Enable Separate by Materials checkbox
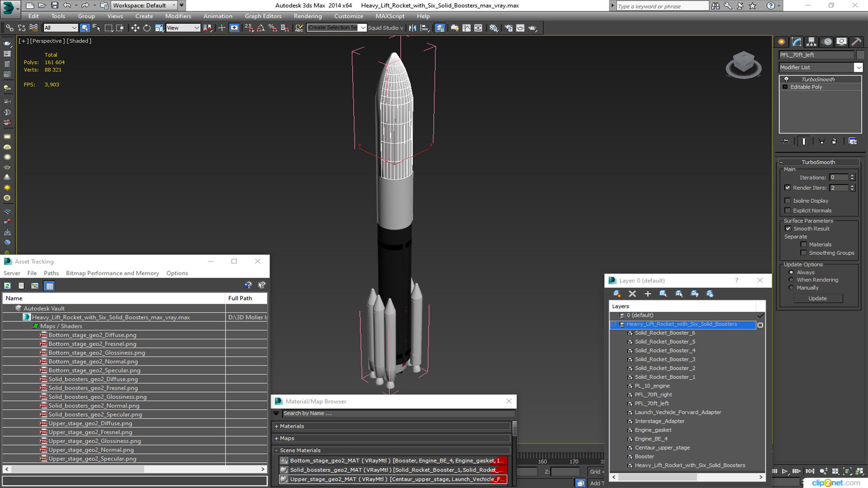Viewport: 868px width, 488px height. point(803,244)
